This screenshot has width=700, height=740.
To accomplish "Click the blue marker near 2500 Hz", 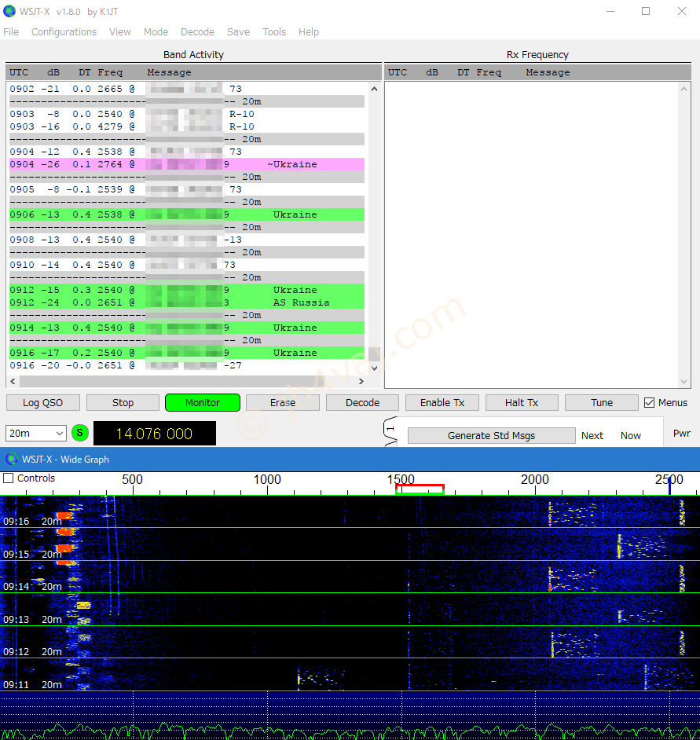I will click(x=669, y=485).
